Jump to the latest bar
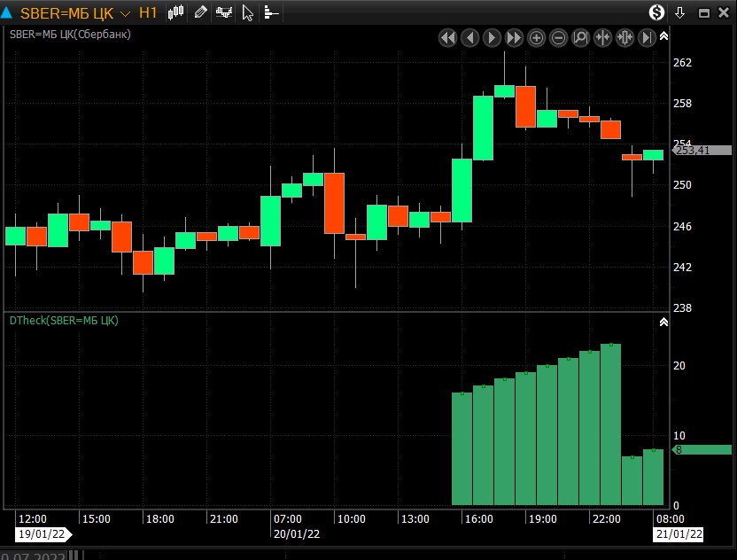Viewport: 737px width, 560px height. [648, 37]
